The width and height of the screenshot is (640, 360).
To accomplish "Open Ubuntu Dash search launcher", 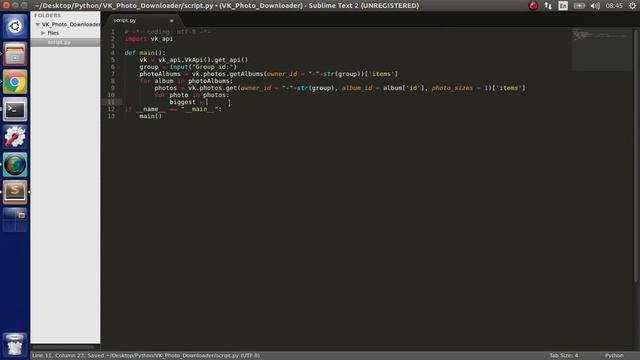I will (x=15, y=26).
